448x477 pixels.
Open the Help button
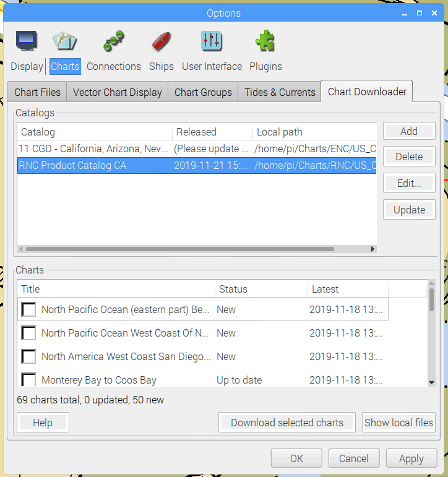click(43, 423)
